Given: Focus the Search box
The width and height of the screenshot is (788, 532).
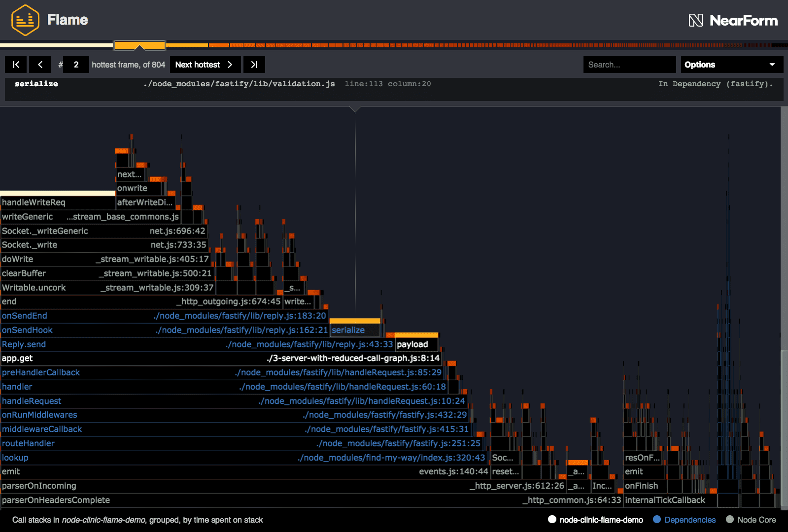Looking at the screenshot, I should tap(629, 65).
